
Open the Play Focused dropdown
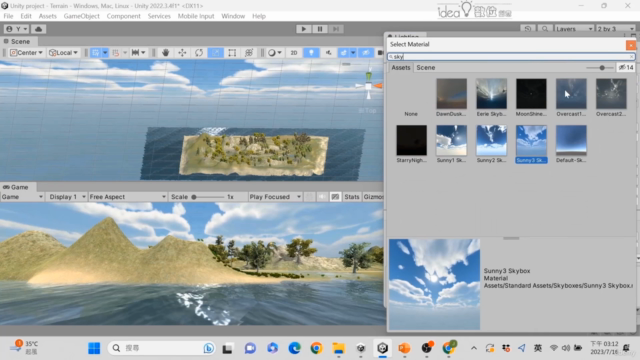[275, 197]
